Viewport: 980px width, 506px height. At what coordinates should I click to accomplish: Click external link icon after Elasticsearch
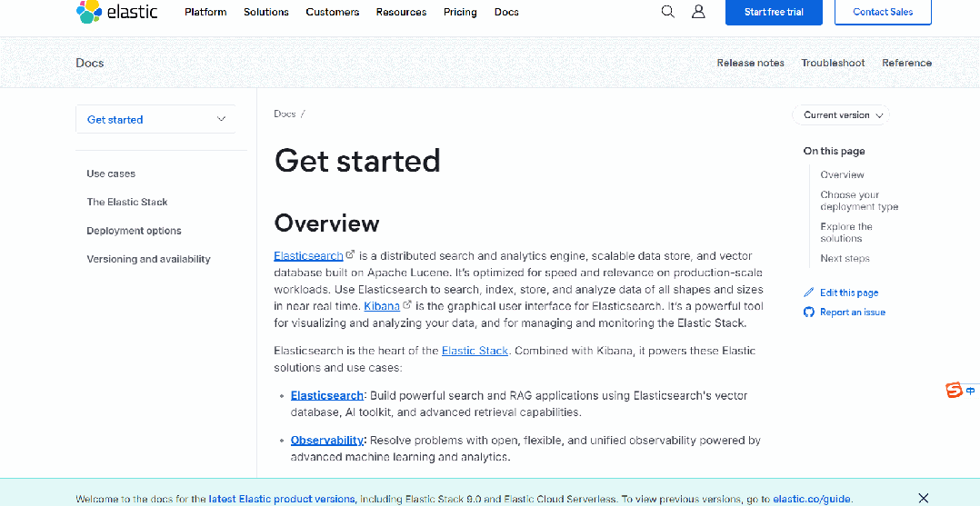point(351,254)
